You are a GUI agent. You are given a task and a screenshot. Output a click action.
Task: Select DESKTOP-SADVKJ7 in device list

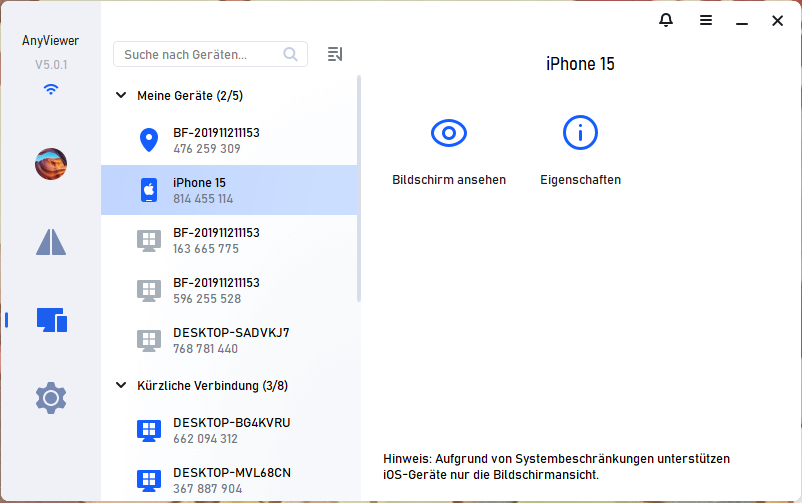tap(229, 340)
